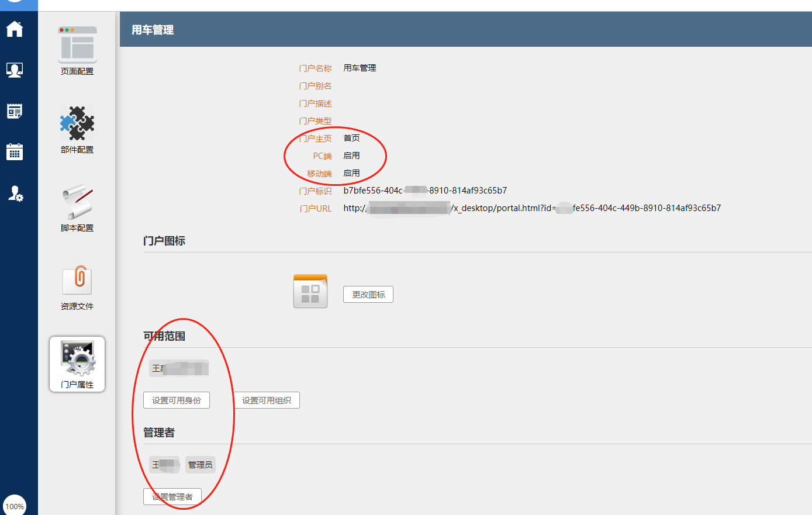Open the user settings icon in sidebar

coord(15,193)
